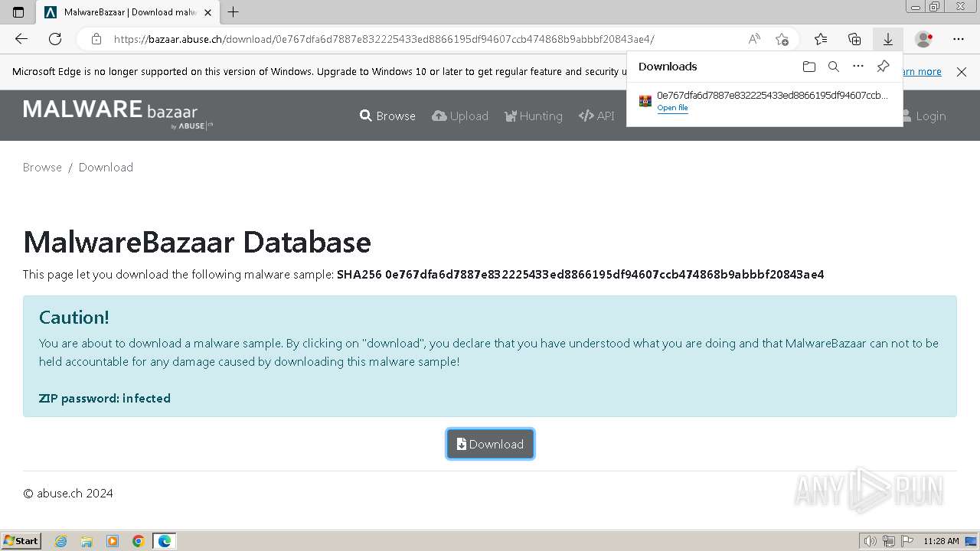Open the API navigation item
The image size is (980, 551).
596,116
